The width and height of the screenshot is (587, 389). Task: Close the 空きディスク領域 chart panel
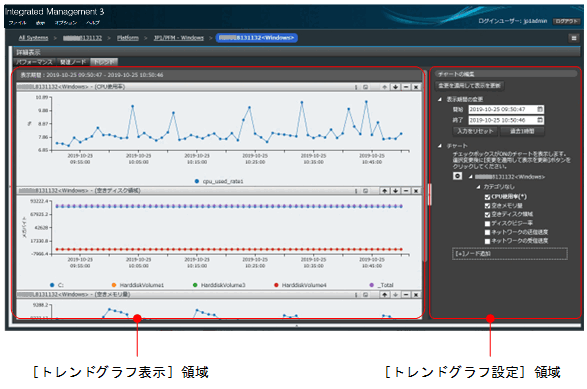point(416,191)
